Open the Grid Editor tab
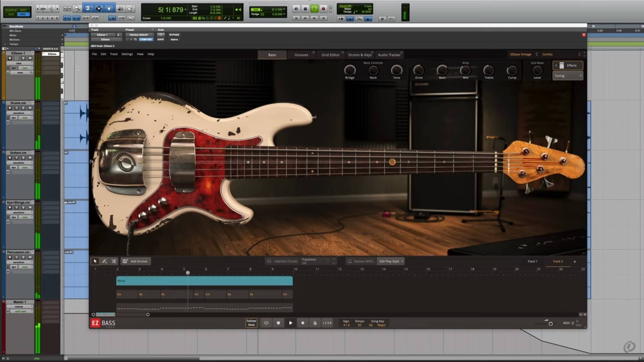The width and height of the screenshot is (644, 362). coord(331,55)
